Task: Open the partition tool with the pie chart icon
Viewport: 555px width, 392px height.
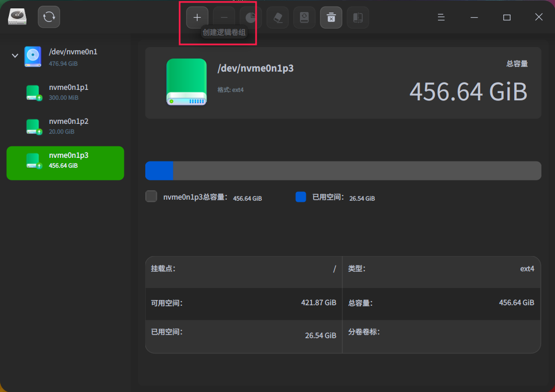Action: (x=251, y=17)
